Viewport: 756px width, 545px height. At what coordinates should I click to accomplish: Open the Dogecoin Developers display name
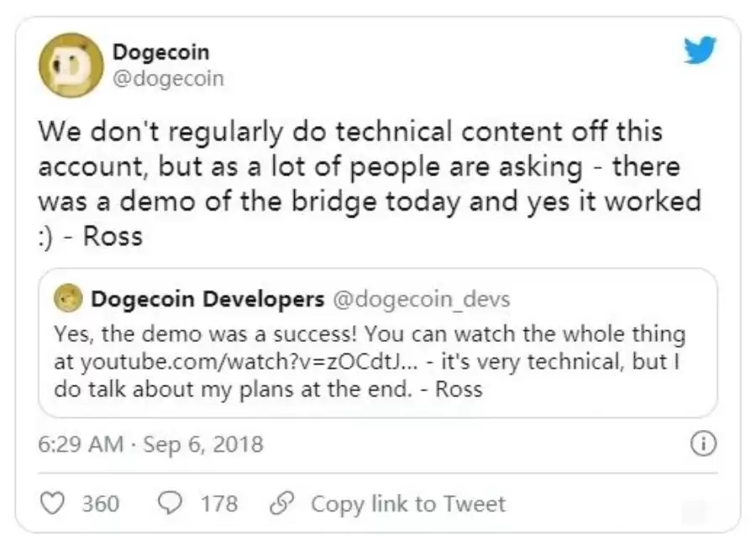click(207, 298)
